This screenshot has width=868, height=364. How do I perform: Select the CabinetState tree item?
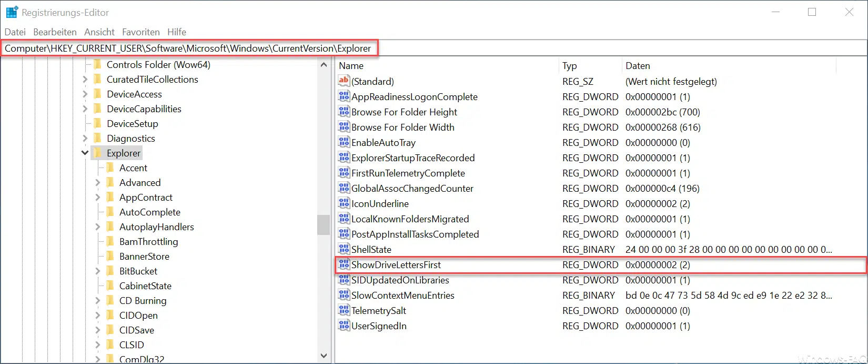click(x=145, y=286)
